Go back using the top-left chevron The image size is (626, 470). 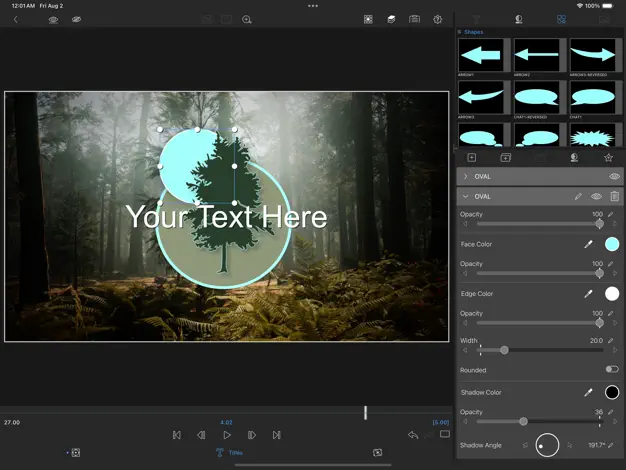(x=15, y=19)
